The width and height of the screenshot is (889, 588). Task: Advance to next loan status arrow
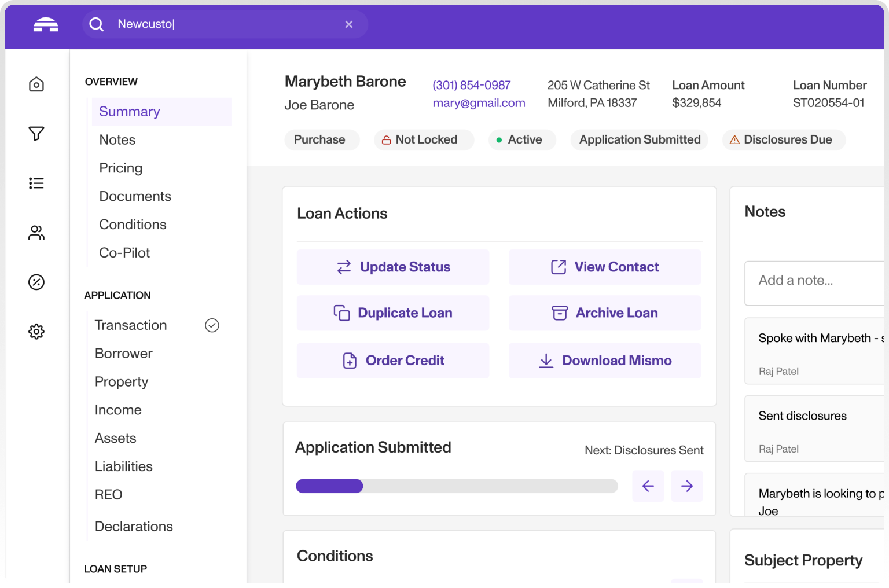point(686,486)
